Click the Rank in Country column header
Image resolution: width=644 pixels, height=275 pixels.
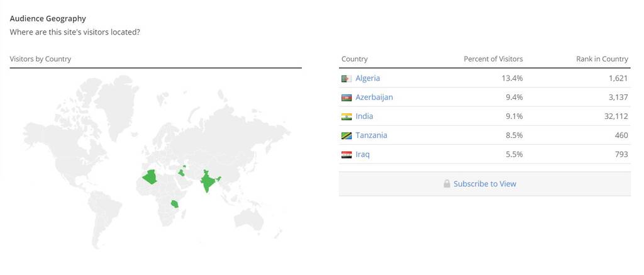click(602, 59)
